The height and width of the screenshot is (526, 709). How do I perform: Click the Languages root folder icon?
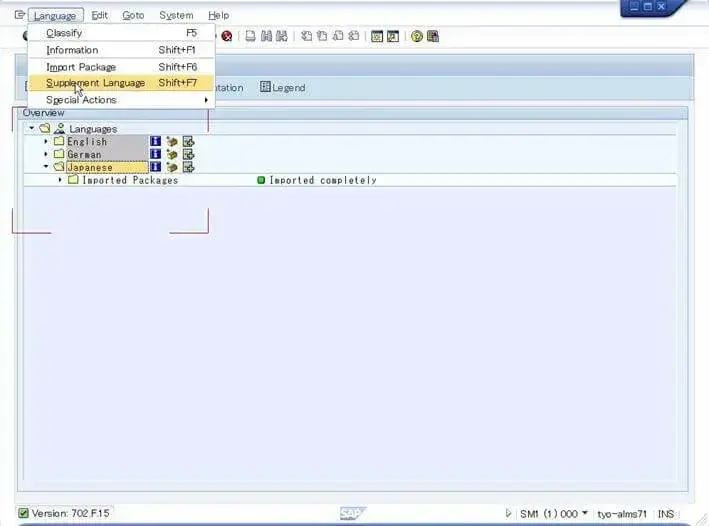[45, 128]
